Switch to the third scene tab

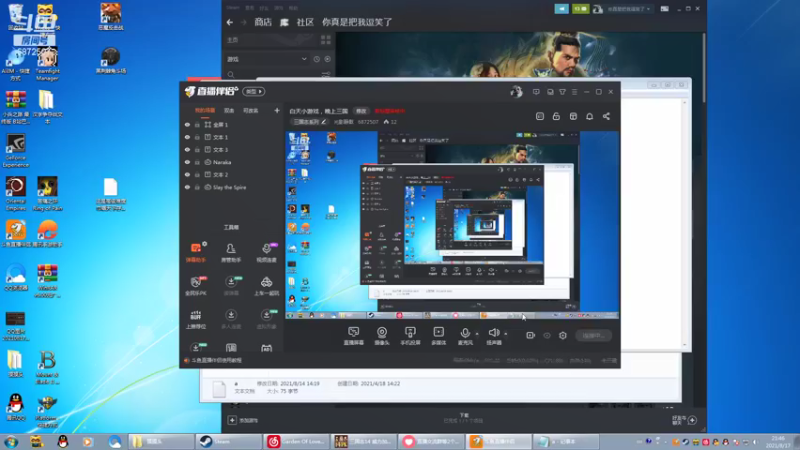click(251, 111)
